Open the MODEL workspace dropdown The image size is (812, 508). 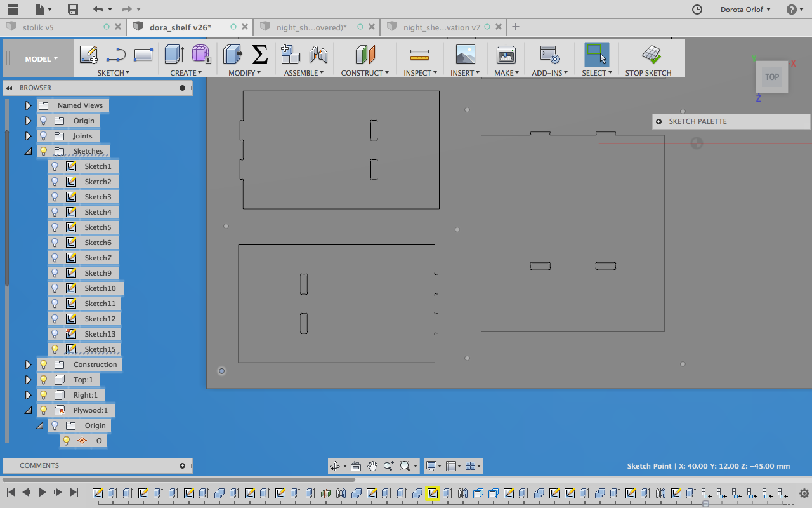[x=41, y=59]
